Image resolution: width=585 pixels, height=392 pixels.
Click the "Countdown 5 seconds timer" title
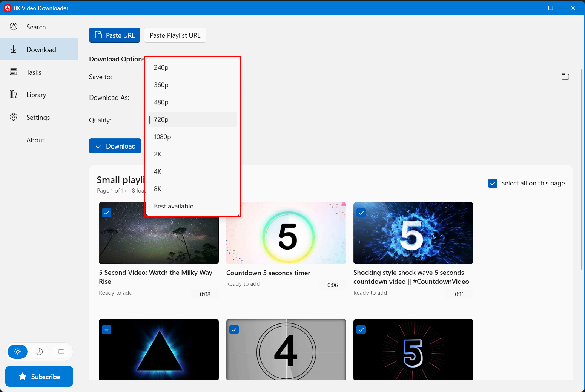[268, 273]
